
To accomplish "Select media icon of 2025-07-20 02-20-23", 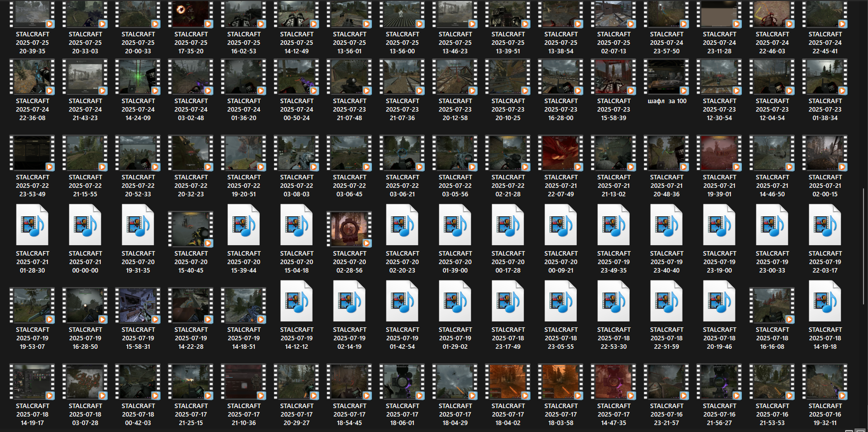I will pos(402,226).
